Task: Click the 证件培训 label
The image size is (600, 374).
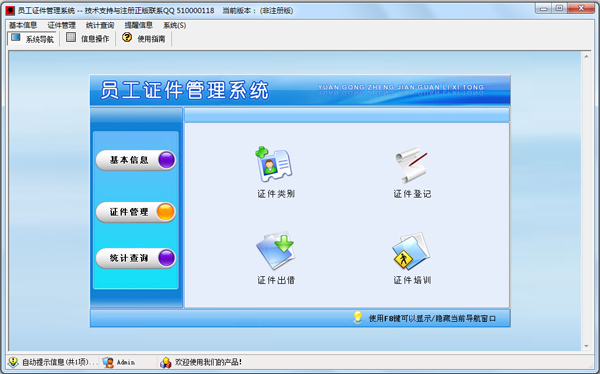Action: pyautogui.click(x=412, y=280)
